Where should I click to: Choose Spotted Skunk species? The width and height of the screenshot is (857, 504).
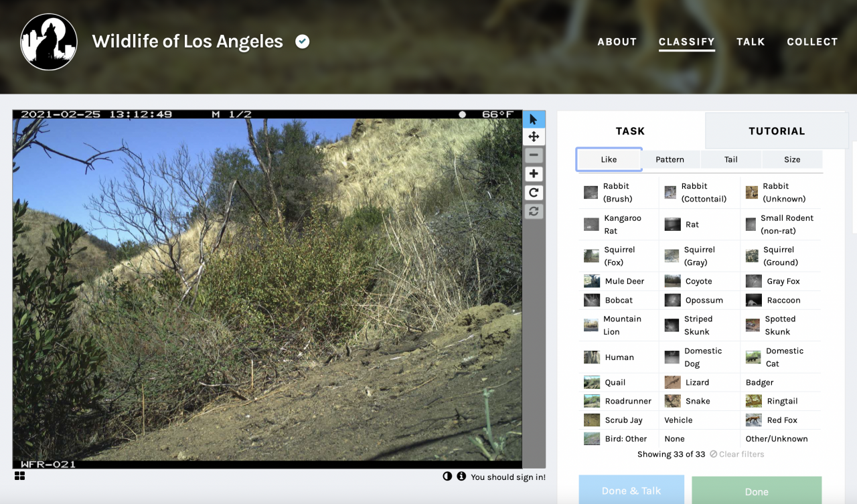coord(781,325)
